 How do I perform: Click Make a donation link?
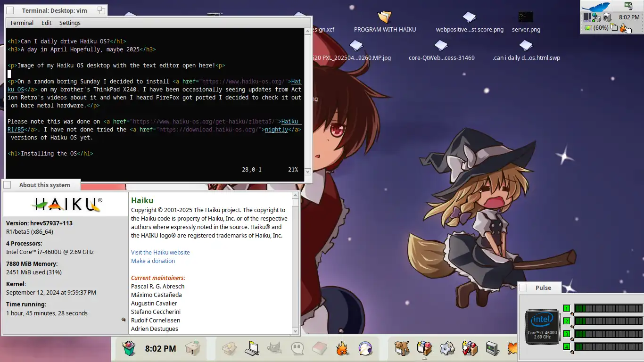click(153, 261)
